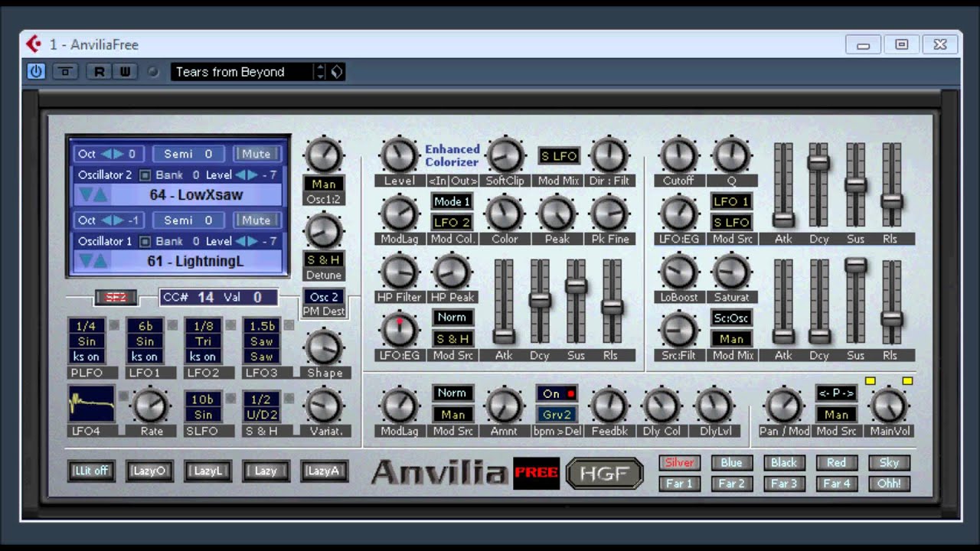Toggle the delay On switch
980x551 pixels.
point(557,393)
